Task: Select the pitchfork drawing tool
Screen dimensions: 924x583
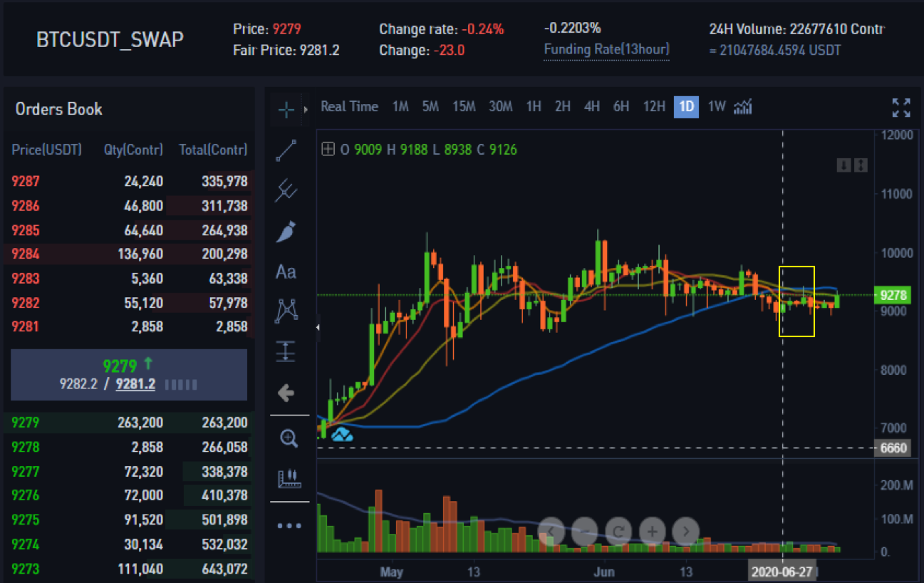Action: (286, 190)
